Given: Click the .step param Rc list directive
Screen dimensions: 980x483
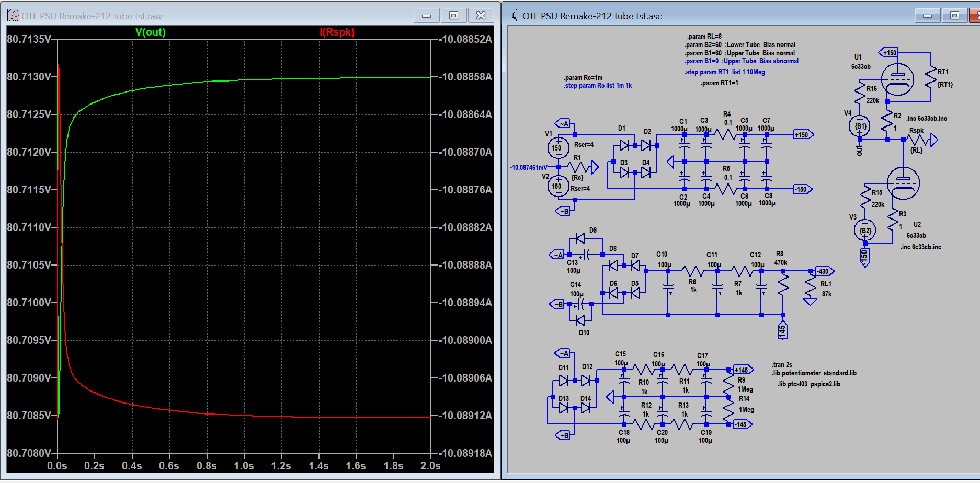Looking at the screenshot, I should pyautogui.click(x=598, y=86).
